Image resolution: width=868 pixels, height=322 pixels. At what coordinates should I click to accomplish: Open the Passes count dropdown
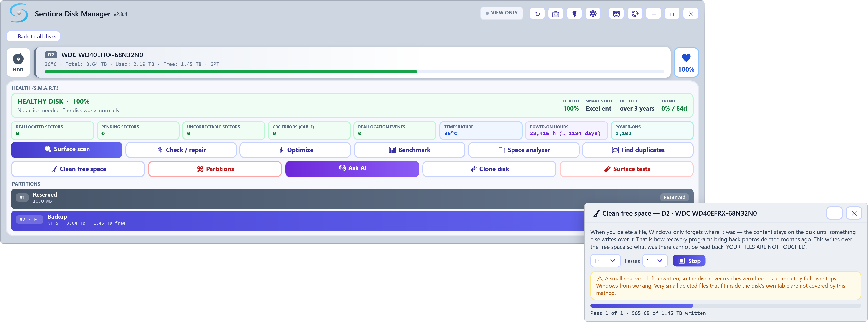(x=655, y=261)
